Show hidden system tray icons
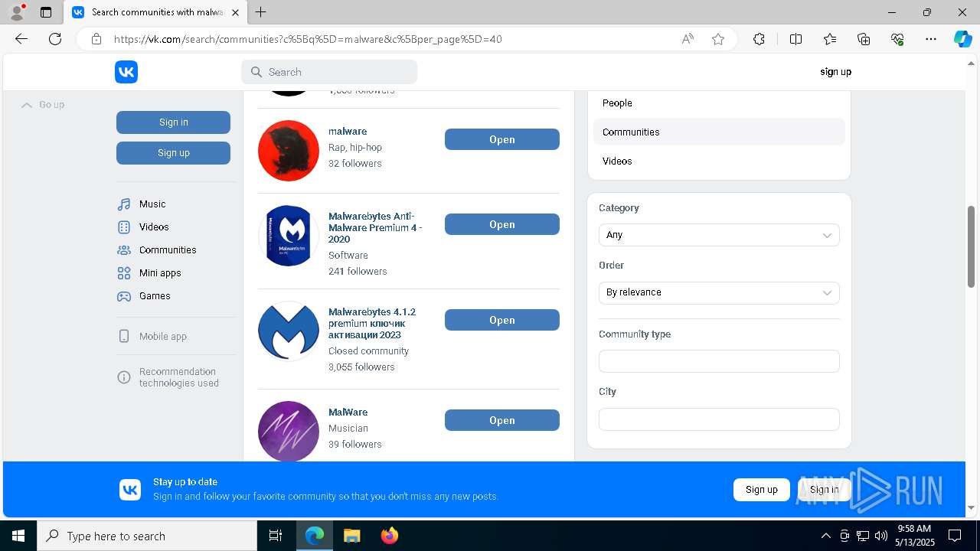The width and height of the screenshot is (980, 551). [825, 536]
